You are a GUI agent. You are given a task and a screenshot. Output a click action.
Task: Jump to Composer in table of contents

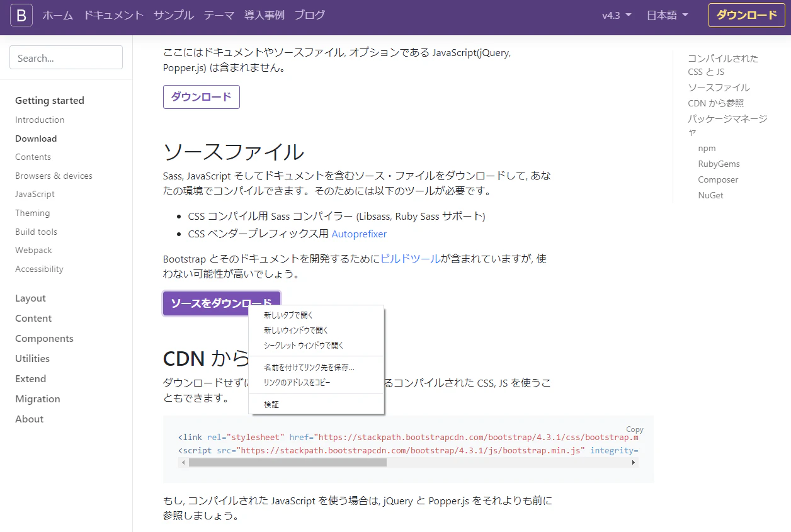click(x=718, y=179)
